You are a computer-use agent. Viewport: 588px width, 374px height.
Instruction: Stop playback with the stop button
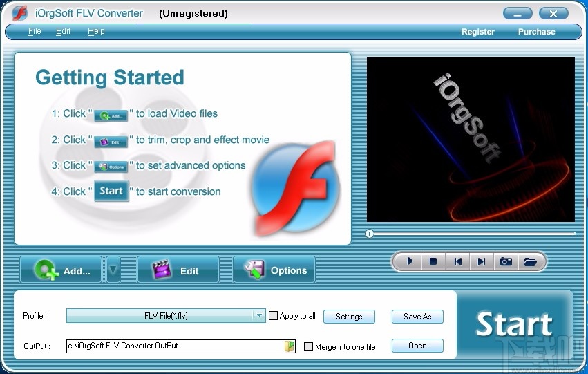click(433, 261)
